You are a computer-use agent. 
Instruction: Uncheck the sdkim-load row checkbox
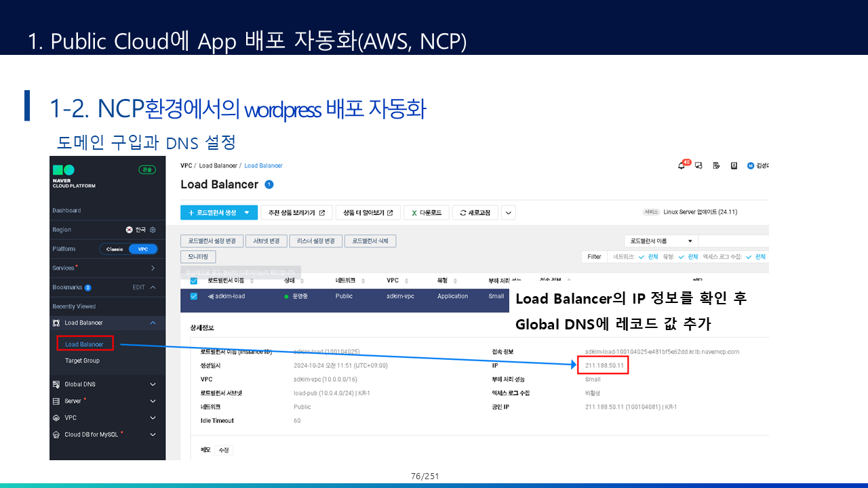[194, 296]
